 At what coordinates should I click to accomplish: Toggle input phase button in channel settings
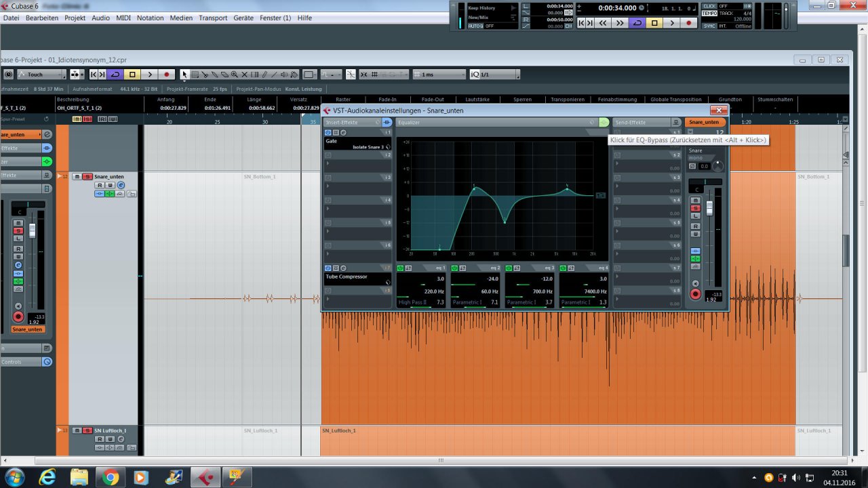point(692,166)
